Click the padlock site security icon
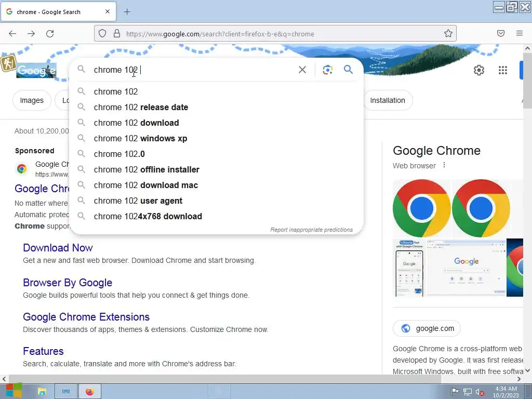532x399 pixels. pyautogui.click(x=117, y=34)
